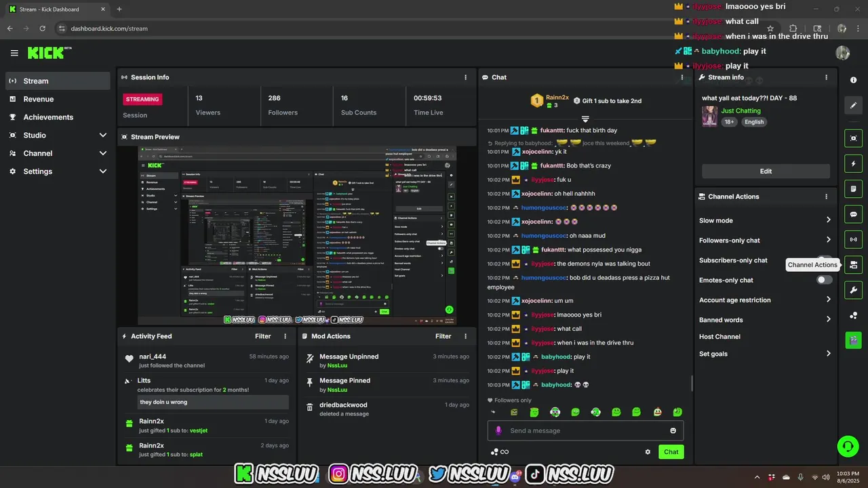Screen dimensions: 868x488
Task: Toggle the Channel Actions panel icon
Action: 853,265
